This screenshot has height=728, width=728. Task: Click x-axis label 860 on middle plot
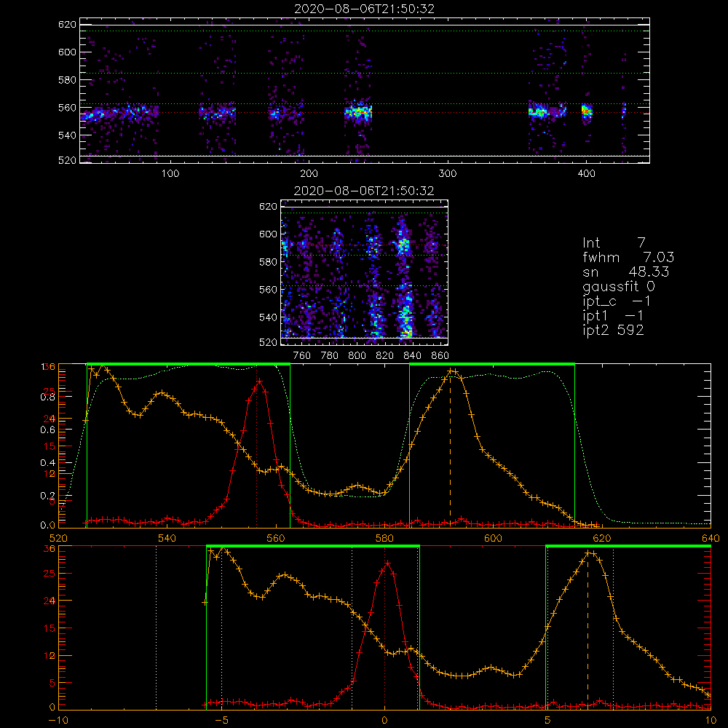[x=440, y=356]
